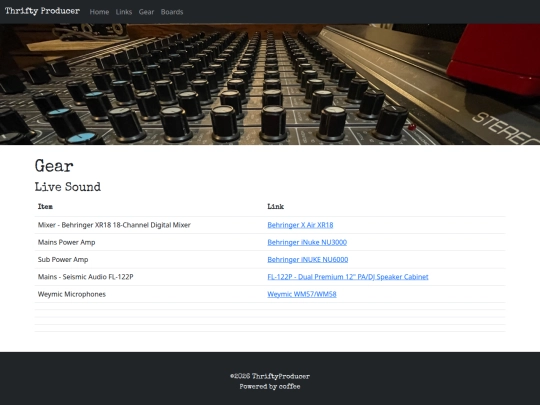Open the Behringer X Air XR18 link
Viewport: 540px width, 405px height.
300,225
